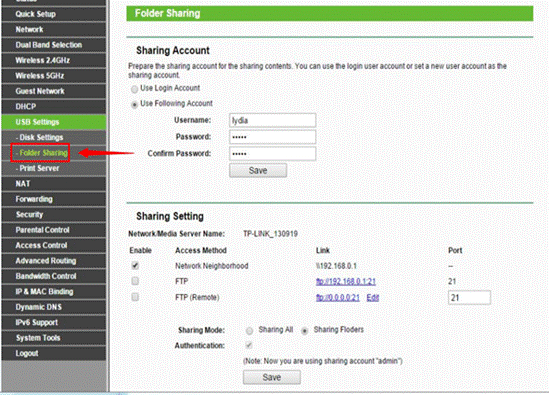The height and width of the screenshot is (395, 549).
Task: Go to Wireless 2.4GHz settings
Action: tap(54, 60)
